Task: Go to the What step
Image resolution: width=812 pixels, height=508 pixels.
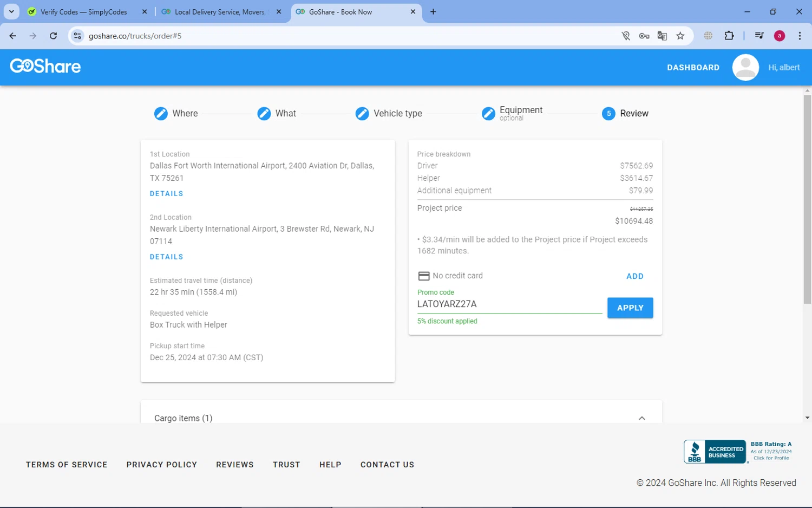Action: (286, 113)
